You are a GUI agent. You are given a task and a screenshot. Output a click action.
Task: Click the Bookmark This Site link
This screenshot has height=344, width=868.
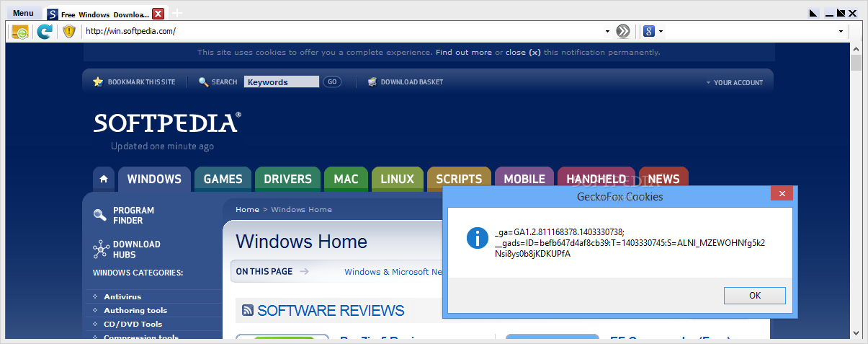[x=141, y=82]
